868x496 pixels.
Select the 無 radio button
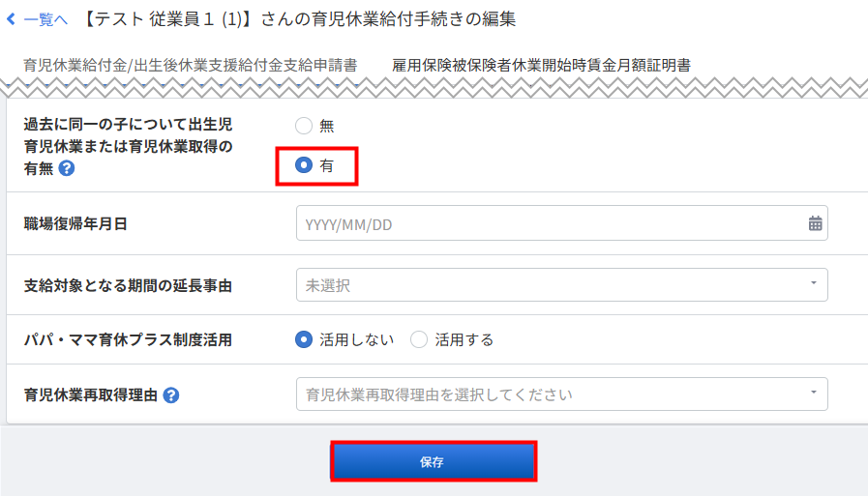303,126
